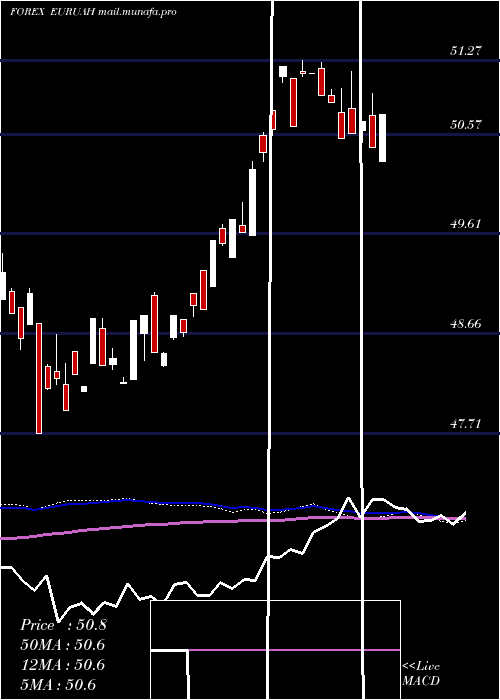
Task: Click the 'FOREX EURUAH mail.munafa.pro' chart title
Action: pyautogui.click(x=93, y=12)
